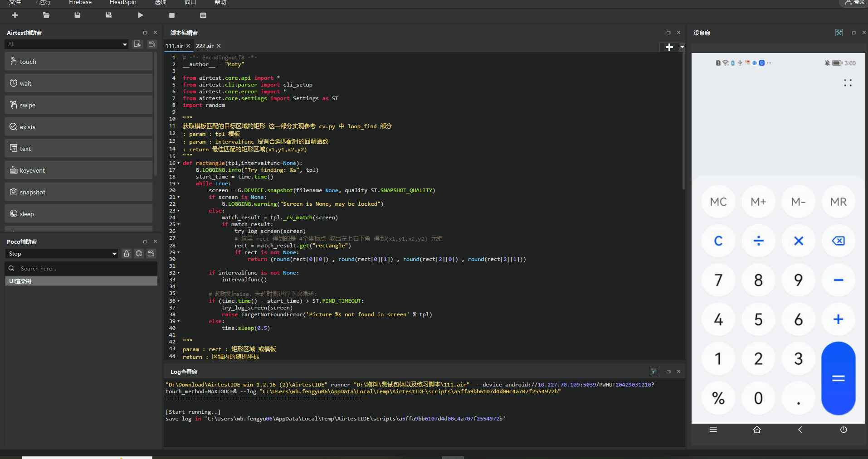Open the 选项 menu
The width and height of the screenshot is (868, 459).
(x=161, y=2)
